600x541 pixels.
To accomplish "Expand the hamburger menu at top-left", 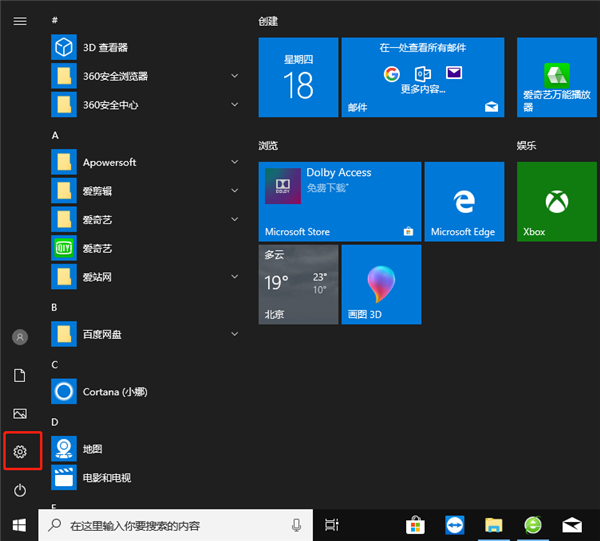I will click(20, 21).
